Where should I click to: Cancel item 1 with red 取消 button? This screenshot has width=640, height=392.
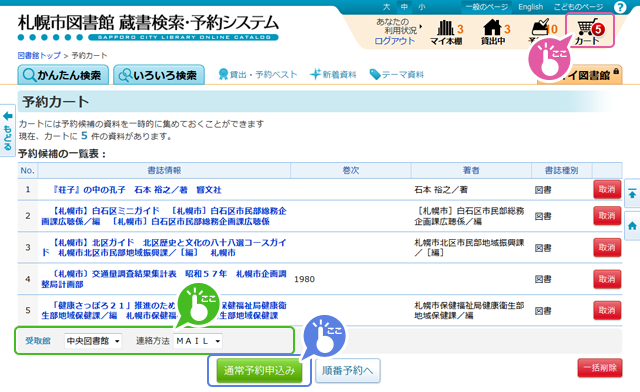(x=607, y=189)
